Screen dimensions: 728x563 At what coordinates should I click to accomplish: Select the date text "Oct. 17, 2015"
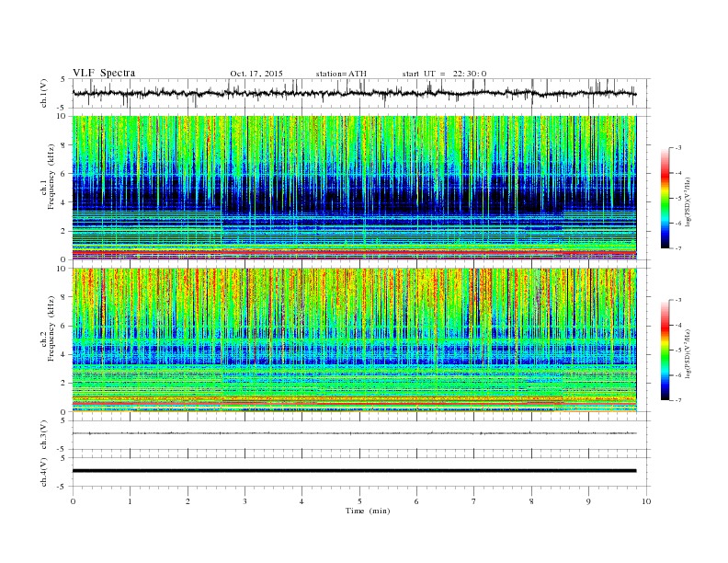pos(256,74)
